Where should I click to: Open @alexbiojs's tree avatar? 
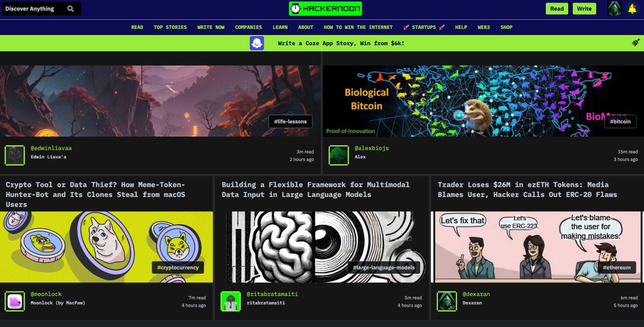pyautogui.click(x=339, y=155)
